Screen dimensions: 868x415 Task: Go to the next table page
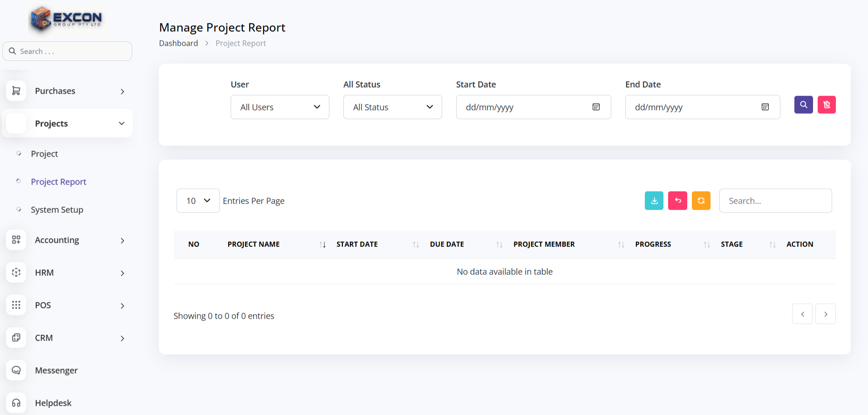point(825,314)
